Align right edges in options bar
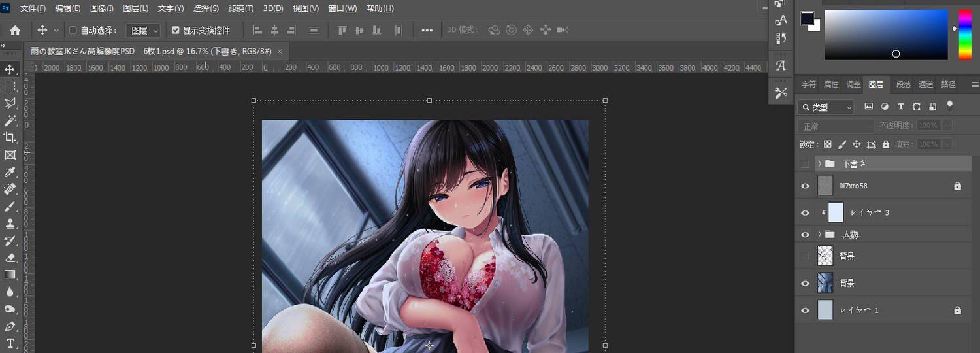This screenshot has width=980, height=353. [291, 30]
